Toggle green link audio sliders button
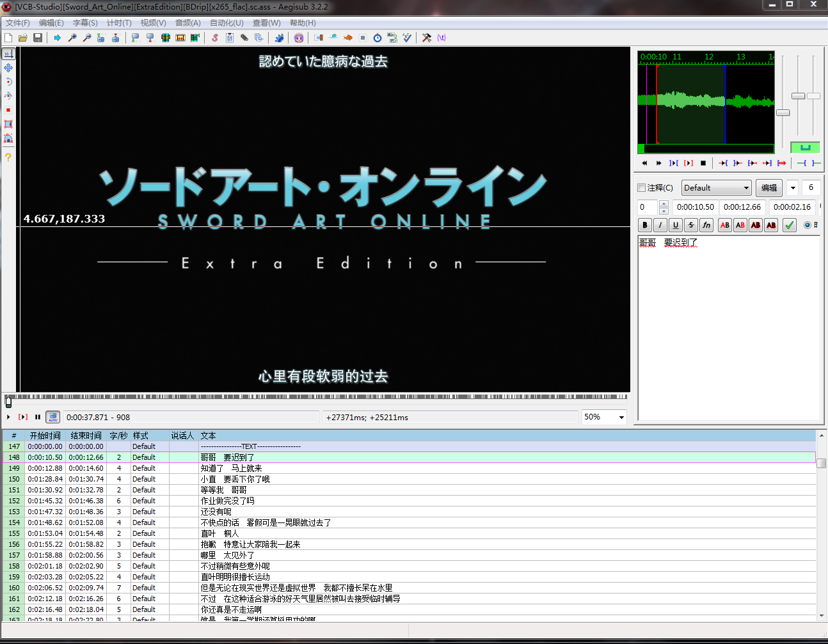Viewport: 828px width, 644px height. (x=805, y=148)
